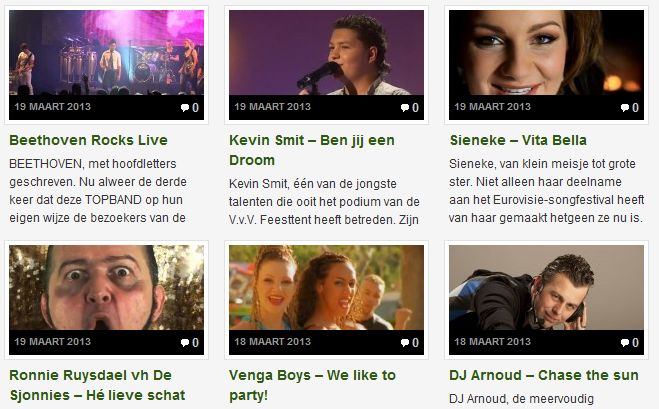Click comment bubble icon on Sieneke post

pyautogui.click(x=625, y=108)
